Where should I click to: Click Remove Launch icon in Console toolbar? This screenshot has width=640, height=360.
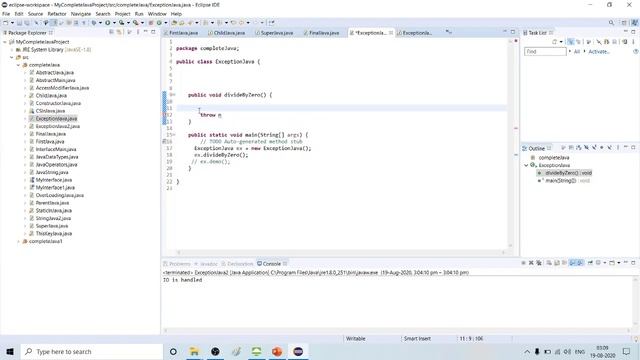pyautogui.click(x=531, y=263)
